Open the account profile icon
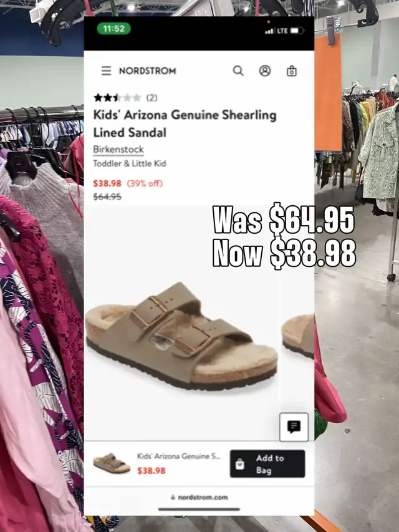Viewport: 399px width, 532px height. [x=265, y=70]
